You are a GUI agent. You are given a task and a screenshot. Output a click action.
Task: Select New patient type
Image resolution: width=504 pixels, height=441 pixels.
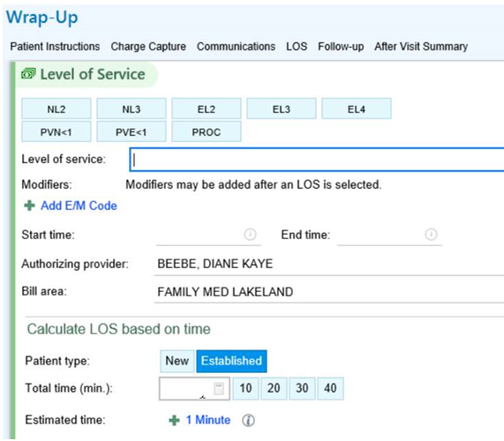(x=177, y=361)
